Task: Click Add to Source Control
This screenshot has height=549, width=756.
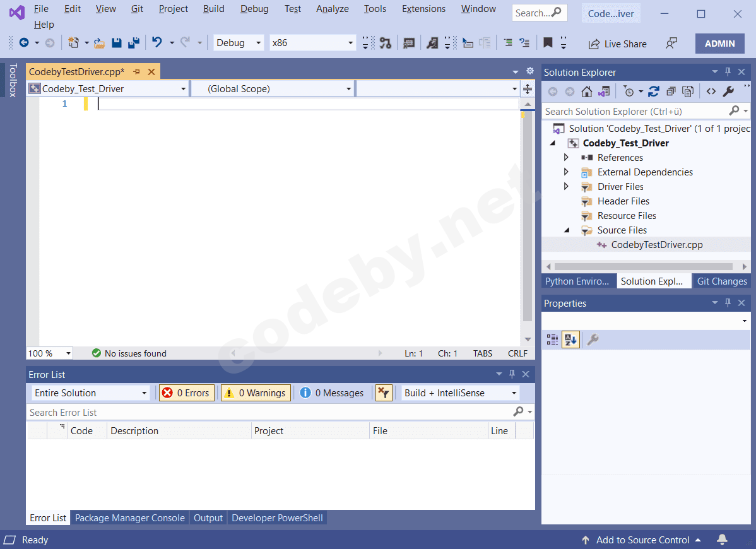Action: (x=642, y=540)
